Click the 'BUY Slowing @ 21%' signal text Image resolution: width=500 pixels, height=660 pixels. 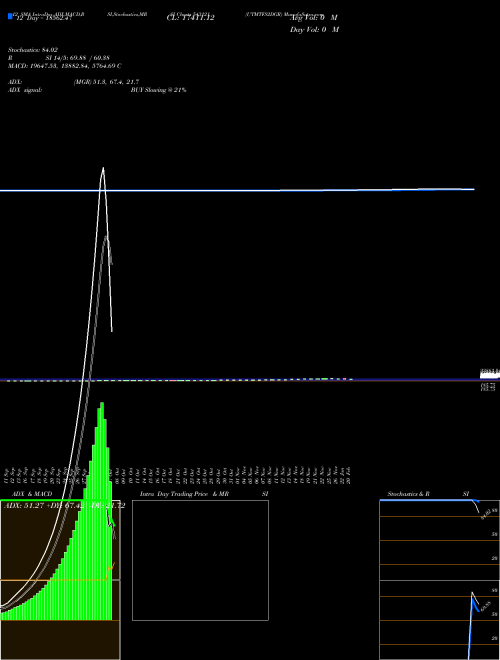(x=159, y=90)
